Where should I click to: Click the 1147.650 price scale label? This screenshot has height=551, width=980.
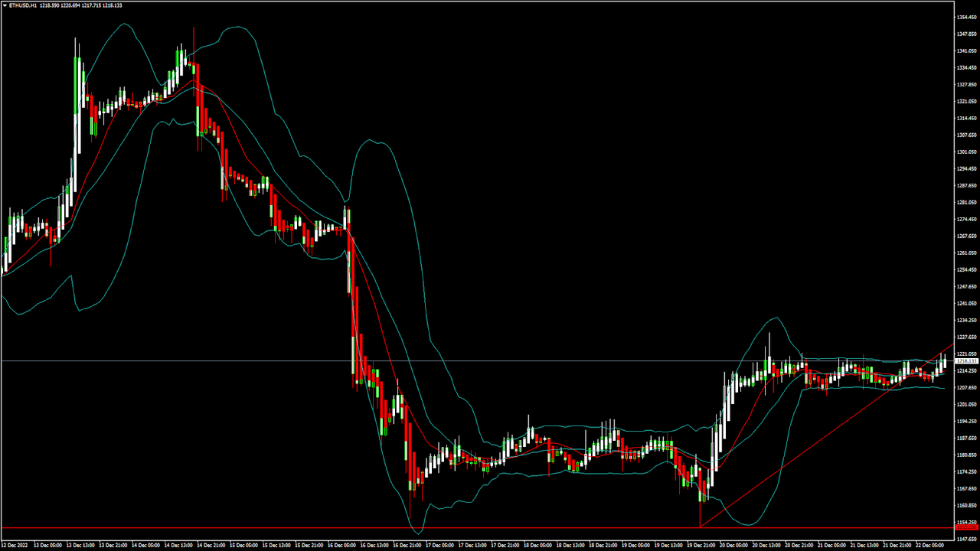(x=968, y=539)
